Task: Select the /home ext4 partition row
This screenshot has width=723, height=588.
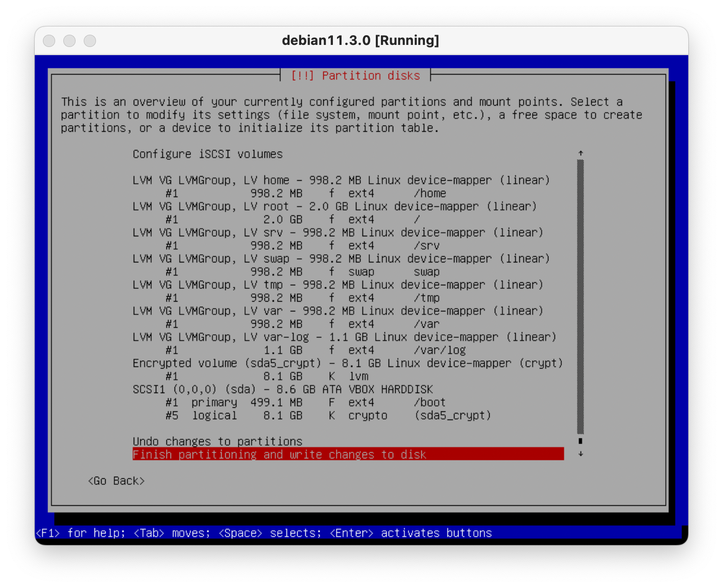Action: pyautogui.click(x=305, y=193)
